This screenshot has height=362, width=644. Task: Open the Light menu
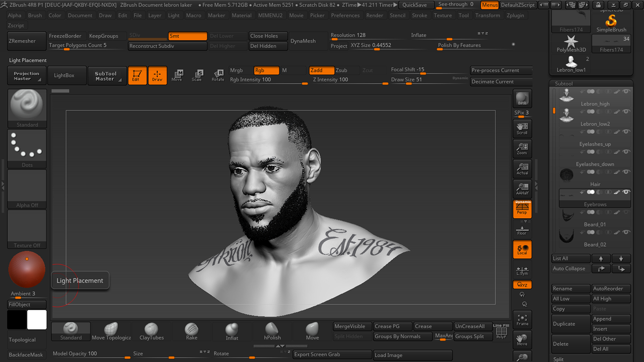pyautogui.click(x=174, y=16)
